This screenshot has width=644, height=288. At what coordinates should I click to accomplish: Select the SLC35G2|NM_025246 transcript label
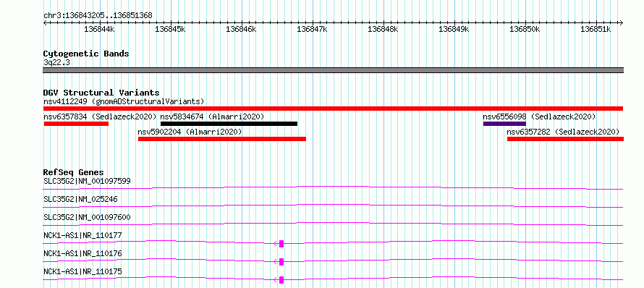point(80,199)
